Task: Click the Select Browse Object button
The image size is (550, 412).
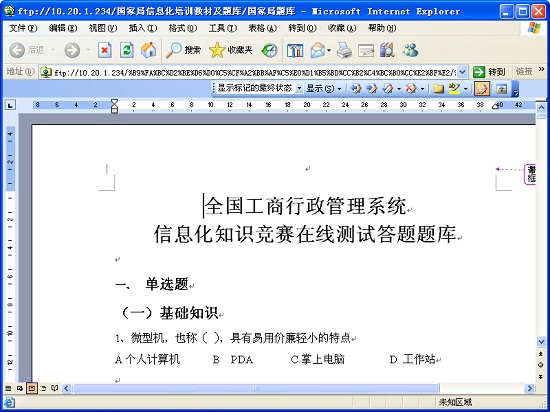Action: pos(541,365)
